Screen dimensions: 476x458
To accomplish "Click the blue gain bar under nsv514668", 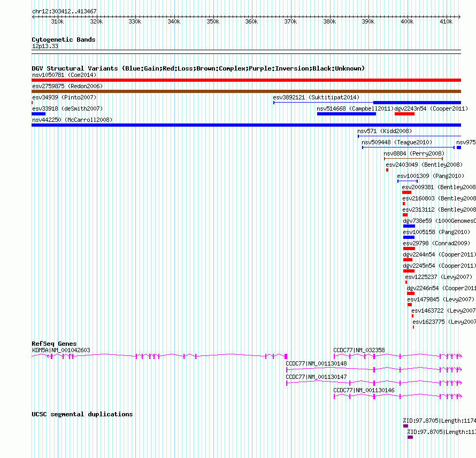I will (x=347, y=114).
